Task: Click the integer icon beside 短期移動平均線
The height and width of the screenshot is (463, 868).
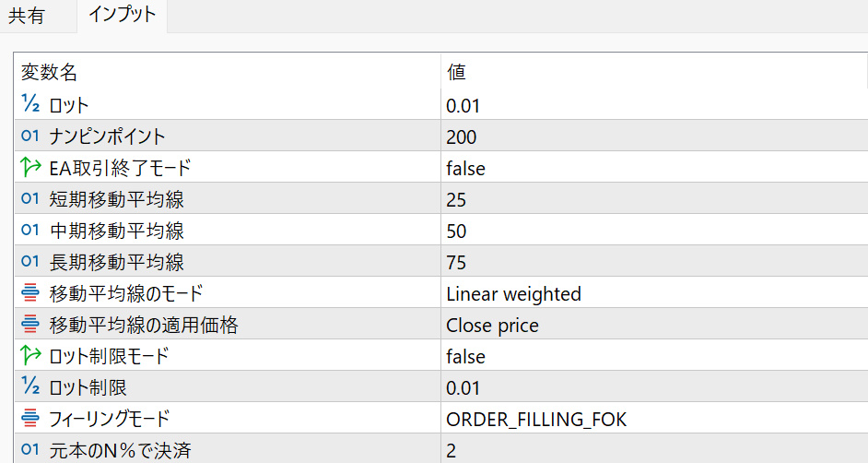Action: point(29,199)
